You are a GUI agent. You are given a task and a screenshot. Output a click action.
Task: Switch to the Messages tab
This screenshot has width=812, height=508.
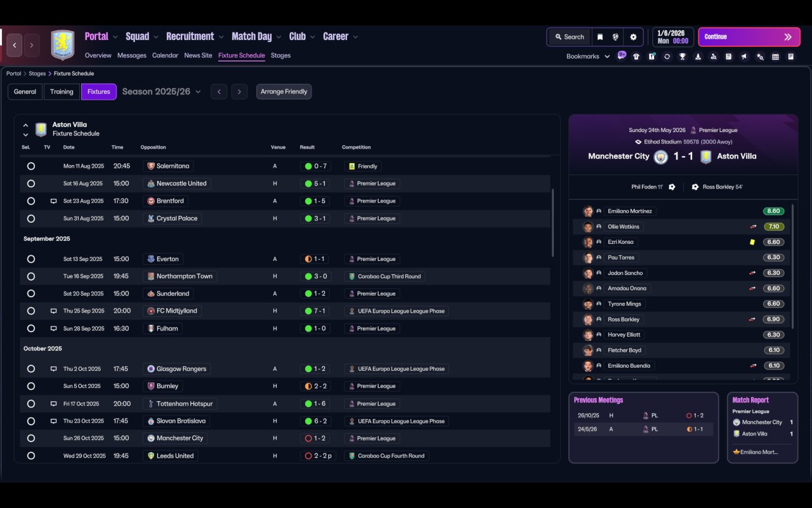tap(132, 55)
